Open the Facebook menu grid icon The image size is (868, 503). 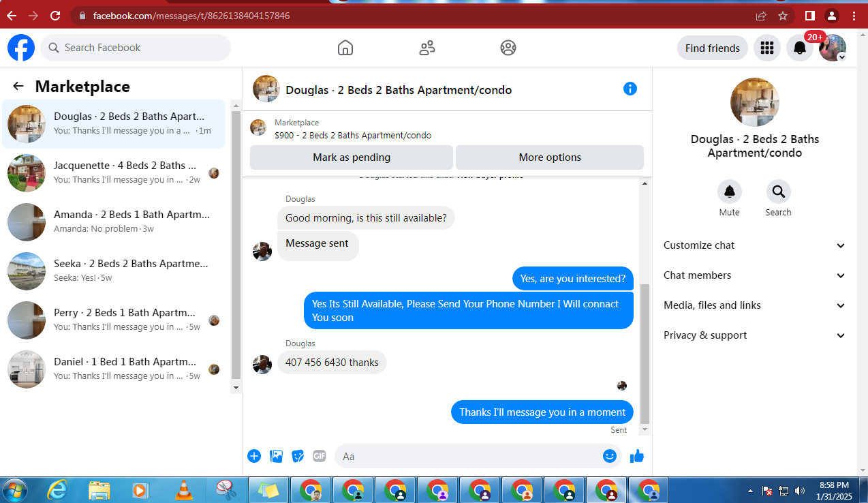[x=767, y=48]
